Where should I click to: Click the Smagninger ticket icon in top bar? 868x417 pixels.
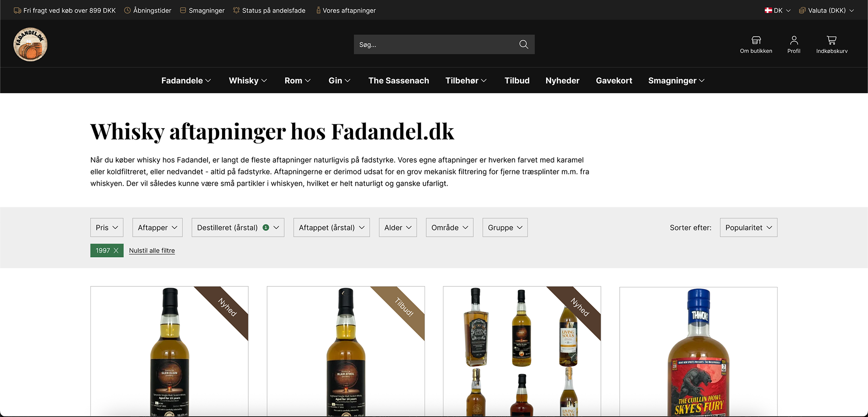coord(183,10)
